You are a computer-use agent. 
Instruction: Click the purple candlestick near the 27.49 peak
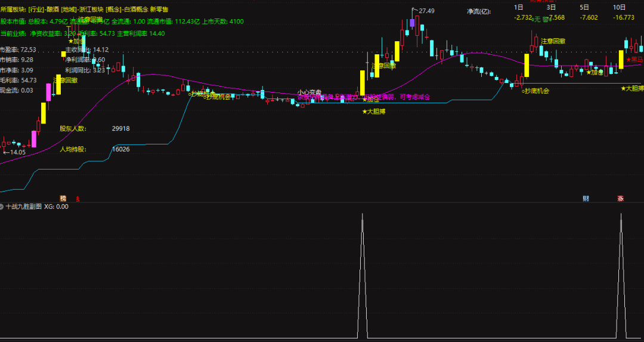(412, 24)
